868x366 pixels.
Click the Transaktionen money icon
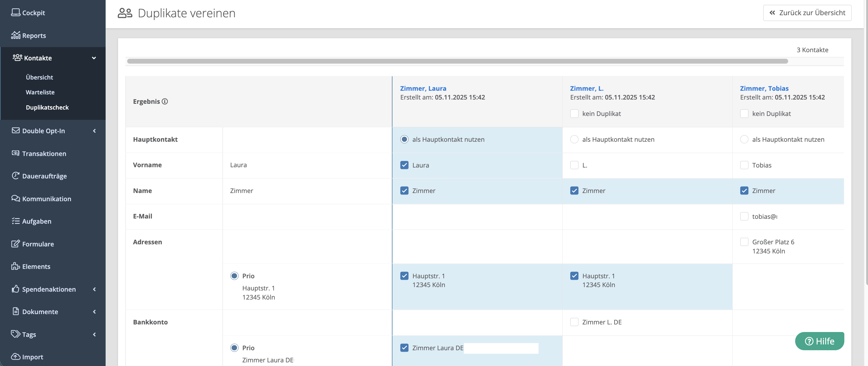pyautogui.click(x=15, y=153)
